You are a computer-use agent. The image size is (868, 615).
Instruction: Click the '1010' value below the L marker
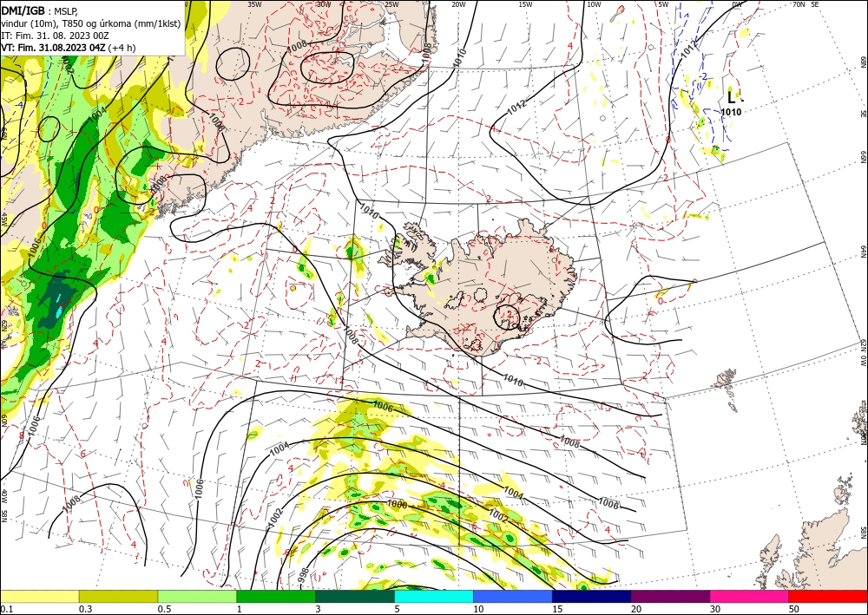click(x=731, y=112)
